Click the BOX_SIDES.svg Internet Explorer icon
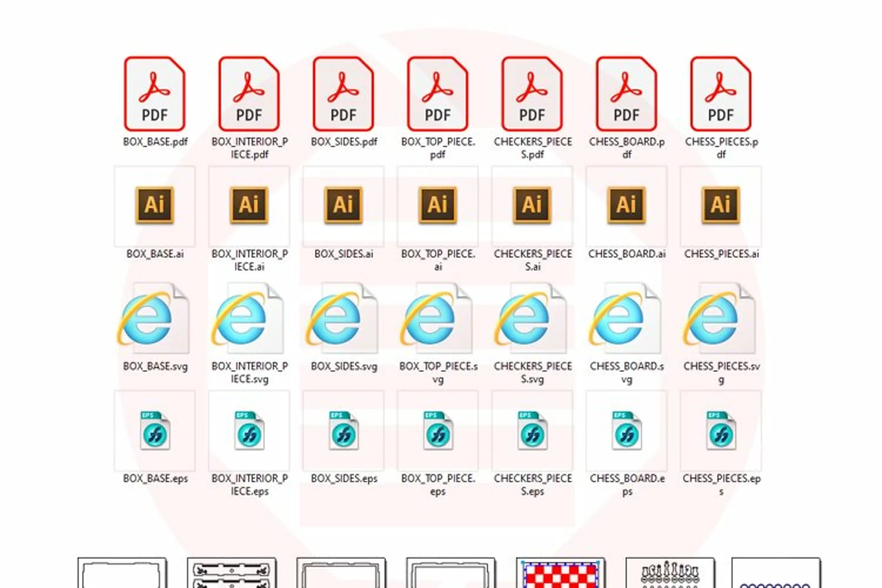The width and height of the screenshot is (882, 588). pos(342,318)
